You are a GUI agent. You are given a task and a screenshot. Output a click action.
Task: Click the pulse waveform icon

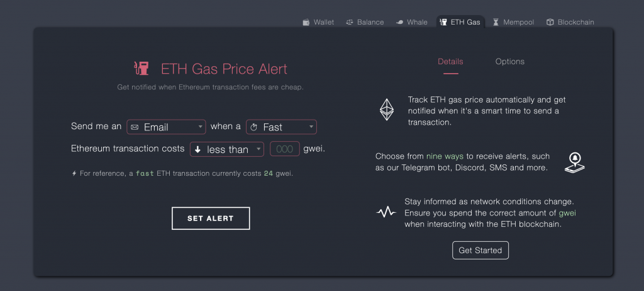pos(386,212)
